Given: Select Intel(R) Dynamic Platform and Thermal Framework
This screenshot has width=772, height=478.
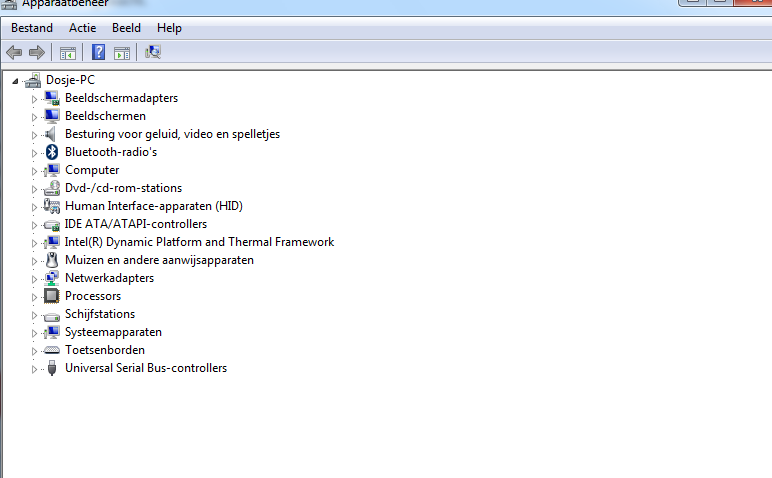Looking at the screenshot, I should click(x=199, y=242).
